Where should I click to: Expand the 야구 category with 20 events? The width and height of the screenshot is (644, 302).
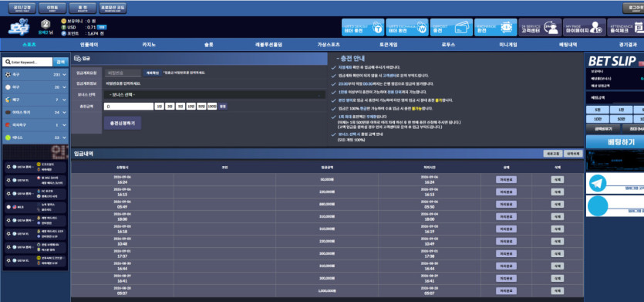[x=35, y=87]
